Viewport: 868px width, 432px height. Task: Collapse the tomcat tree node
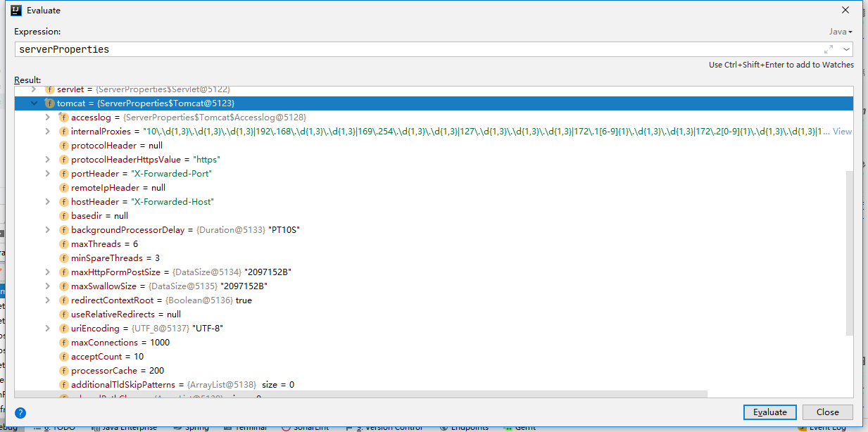tap(34, 103)
